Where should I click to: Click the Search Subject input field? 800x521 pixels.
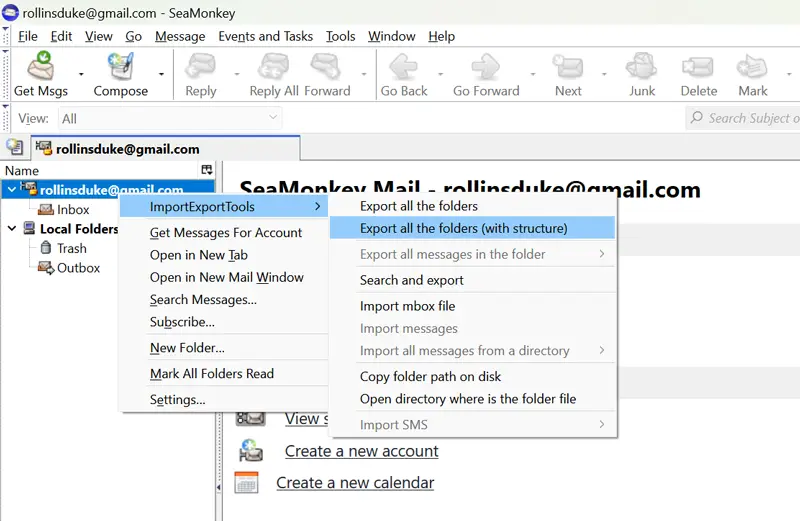point(743,118)
